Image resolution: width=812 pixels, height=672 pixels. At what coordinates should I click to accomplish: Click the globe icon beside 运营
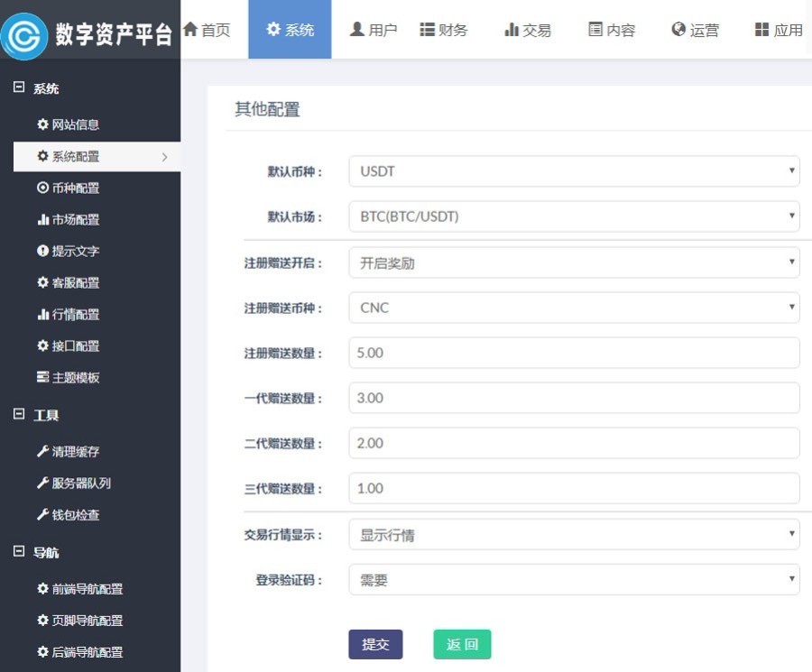click(x=678, y=28)
